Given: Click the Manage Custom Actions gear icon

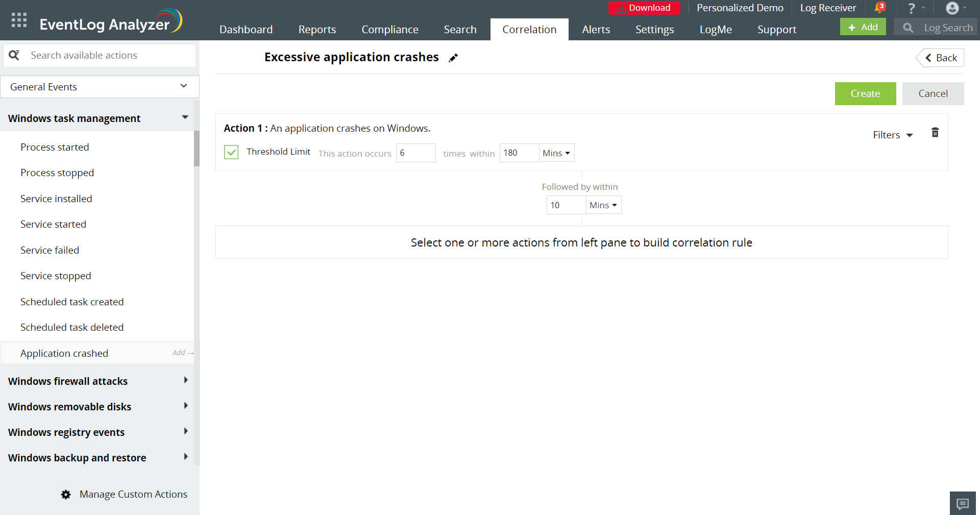Looking at the screenshot, I should [66, 494].
